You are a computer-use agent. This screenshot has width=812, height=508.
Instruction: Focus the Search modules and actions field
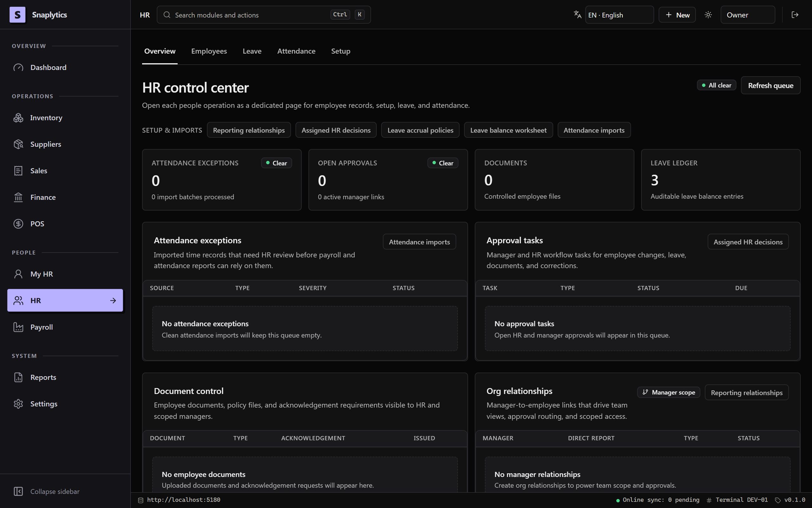click(x=264, y=15)
